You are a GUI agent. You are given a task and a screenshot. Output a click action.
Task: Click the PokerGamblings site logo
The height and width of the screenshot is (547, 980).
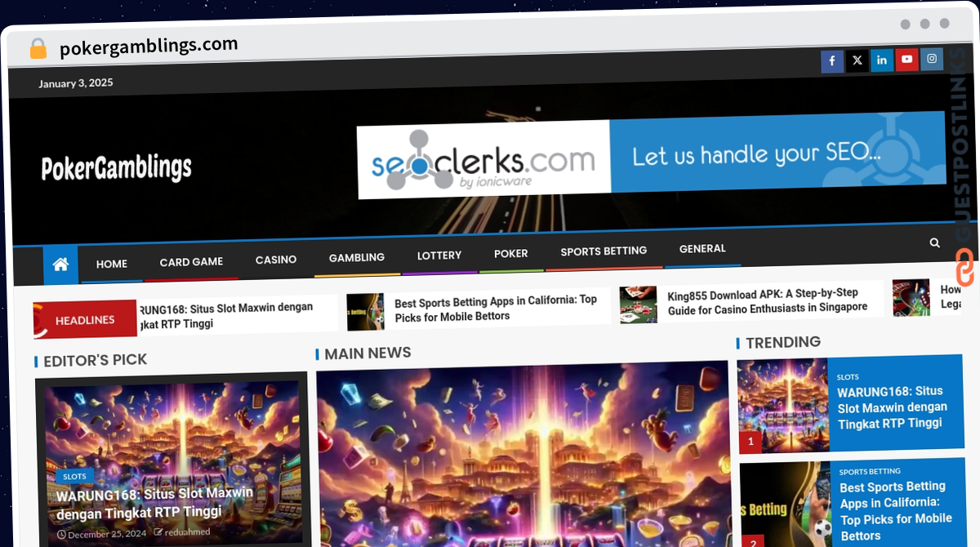(117, 168)
